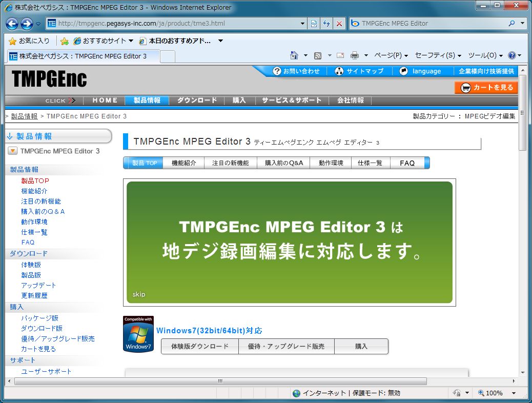Open sidebar link 体験版
The image size is (532, 403).
pos(31,265)
